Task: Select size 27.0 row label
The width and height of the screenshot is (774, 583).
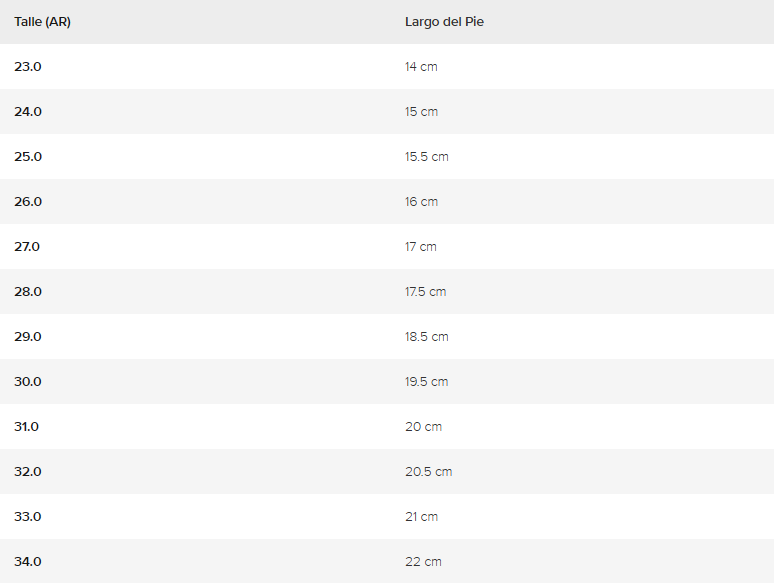Action: (27, 247)
